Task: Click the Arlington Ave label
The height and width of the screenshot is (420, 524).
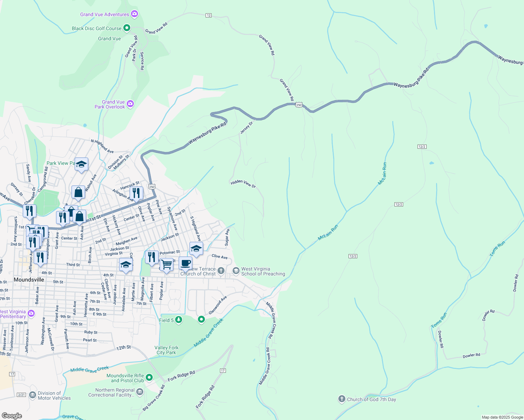Action: pyautogui.click(x=123, y=195)
